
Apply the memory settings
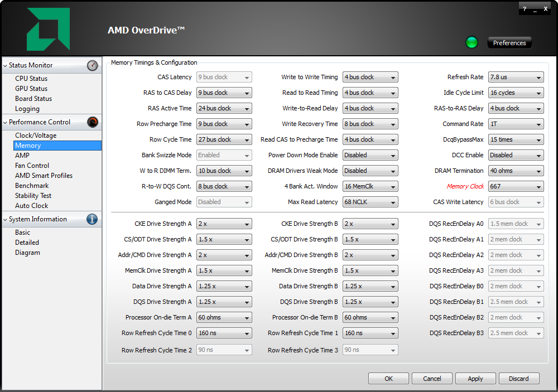coord(475,379)
